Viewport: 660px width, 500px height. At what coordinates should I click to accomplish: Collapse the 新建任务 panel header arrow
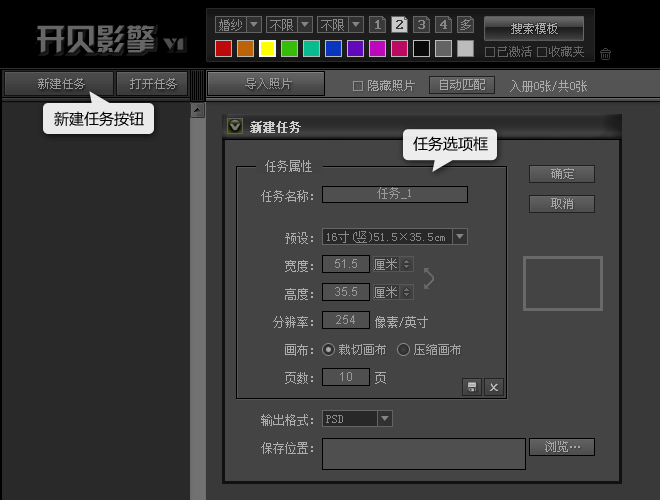[235, 127]
